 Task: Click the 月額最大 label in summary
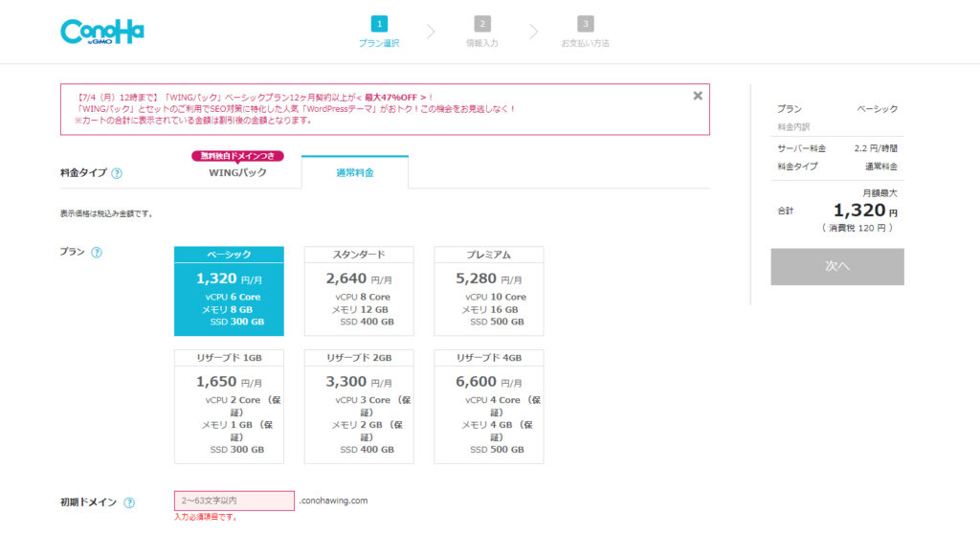coord(880,193)
